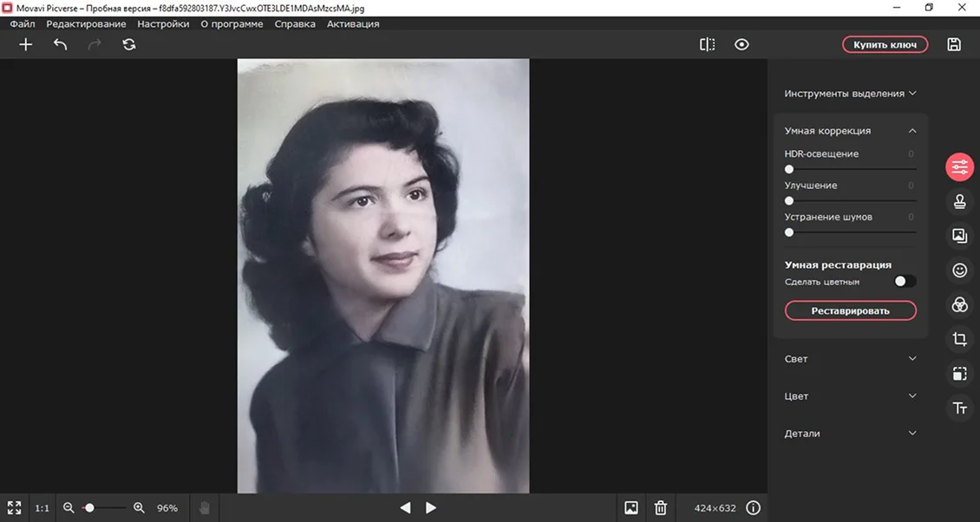Click the 'Купить ключ' button
Screen dimensions: 980x522
pyautogui.click(x=885, y=44)
